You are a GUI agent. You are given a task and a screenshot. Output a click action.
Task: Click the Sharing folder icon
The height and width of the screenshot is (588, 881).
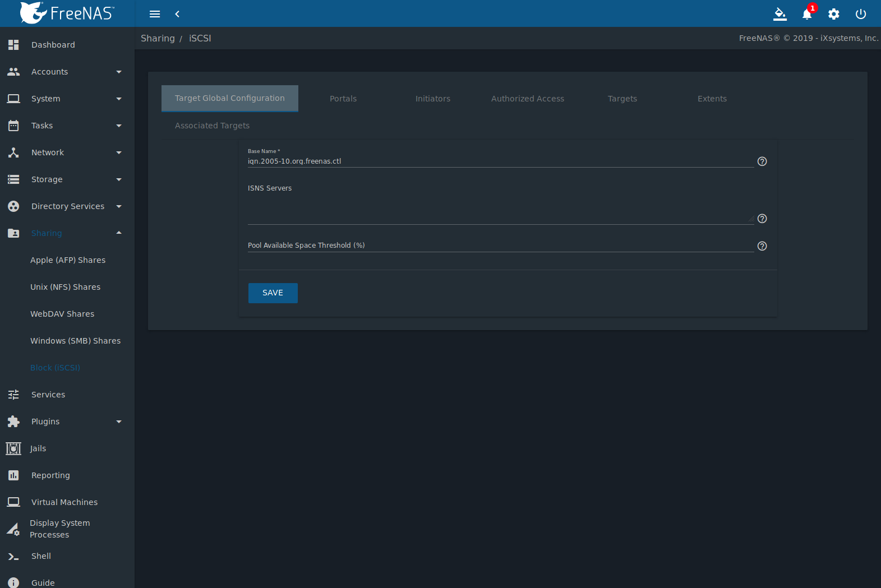(x=13, y=233)
